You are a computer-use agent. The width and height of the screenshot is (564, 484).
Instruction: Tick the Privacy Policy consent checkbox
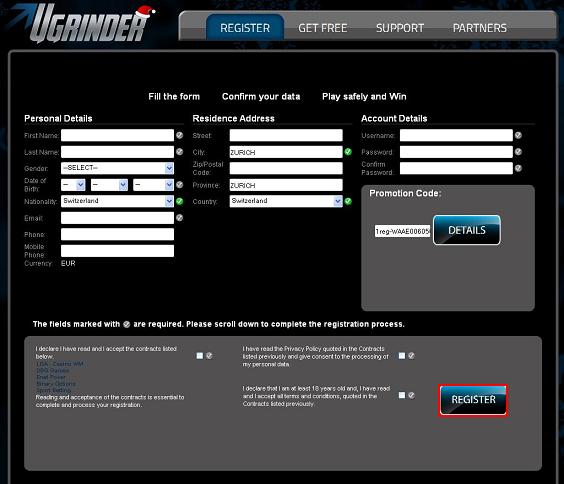point(402,356)
